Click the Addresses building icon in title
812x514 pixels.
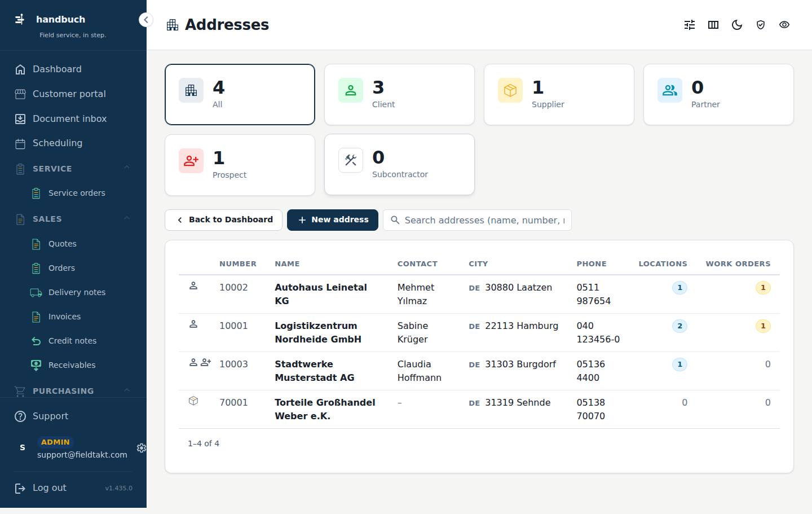point(173,25)
